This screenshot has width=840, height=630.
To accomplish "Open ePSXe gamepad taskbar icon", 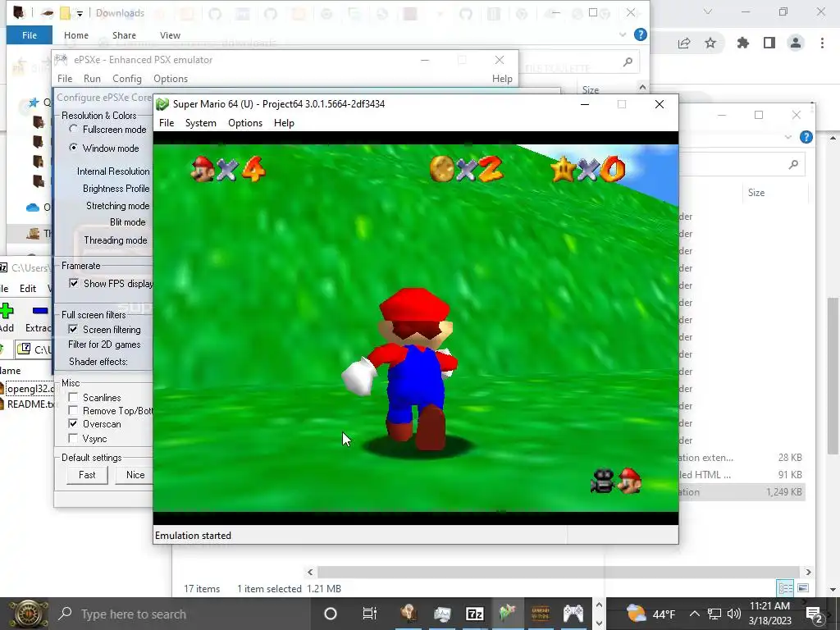I will point(573,613).
